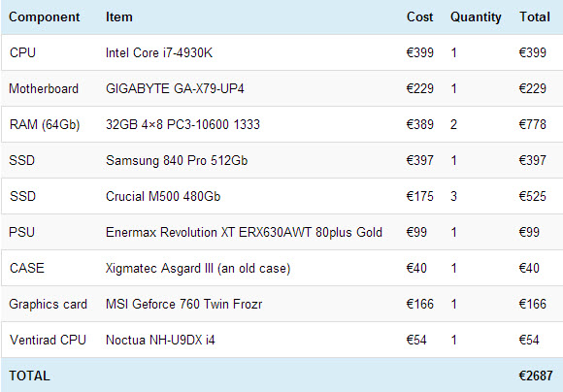The height and width of the screenshot is (392, 563).
Task: Select the Intel Core i7-4930K item
Action: pos(158,52)
